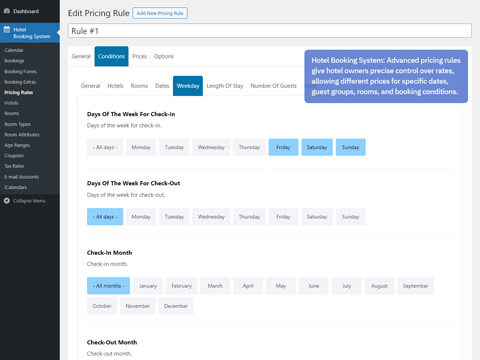This screenshot has width=480, height=360.
Task: Deselect Friday for check-in days
Action: pyautogui.click(x=283, y=147)
